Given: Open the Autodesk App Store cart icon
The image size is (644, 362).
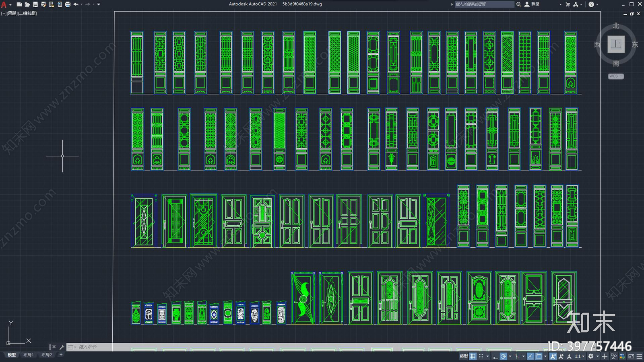Looking at the screenshot, I should coord(568,4).
